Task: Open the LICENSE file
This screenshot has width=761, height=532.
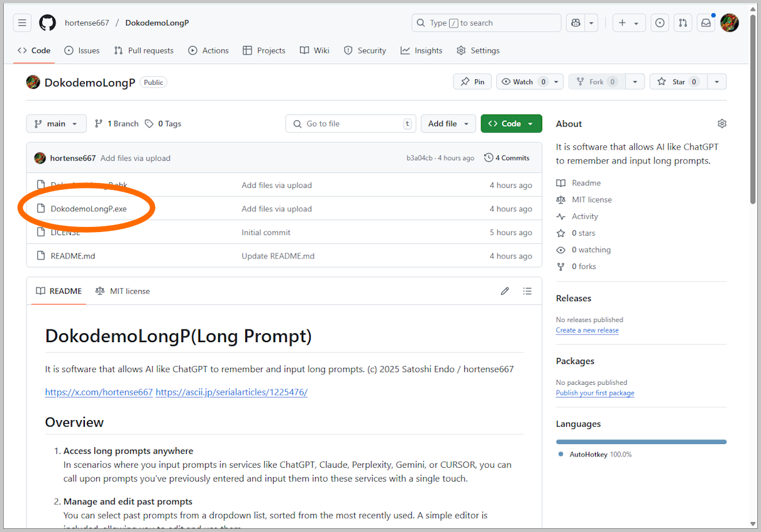Action: coord(65,232)
